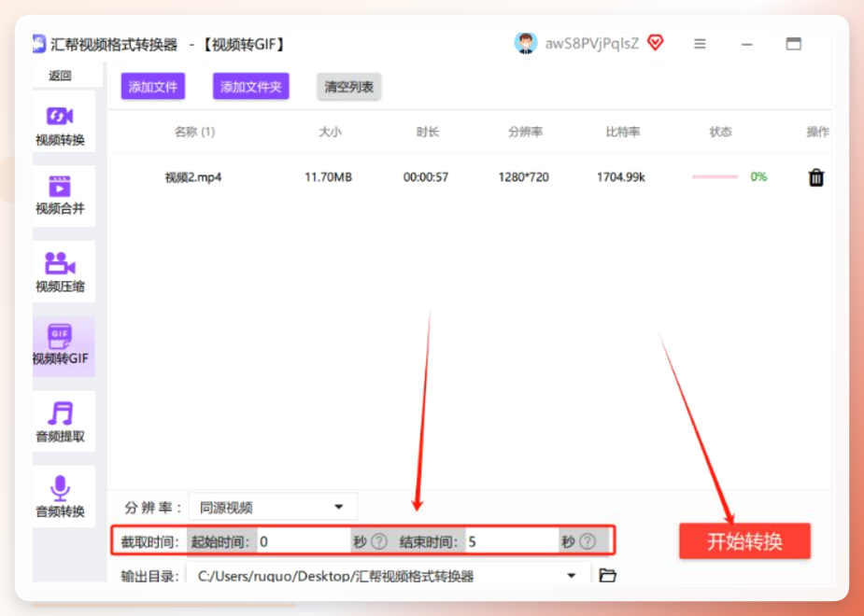
Task: Click the user avatar icon
Action: pyautogui.click(x=526, y=44)
